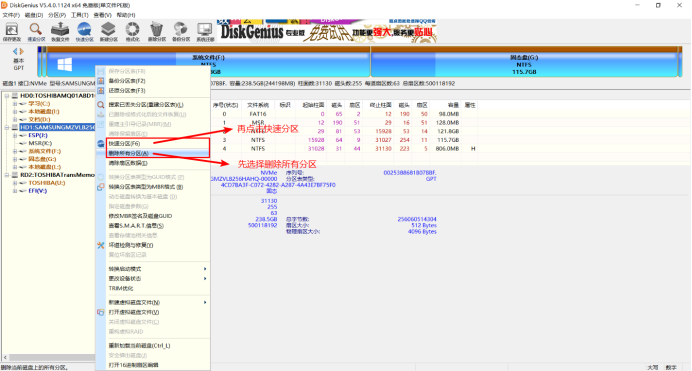The image size is (692, 371).
Task: Go to previous disk with blue left arrow
Action: 15,51
